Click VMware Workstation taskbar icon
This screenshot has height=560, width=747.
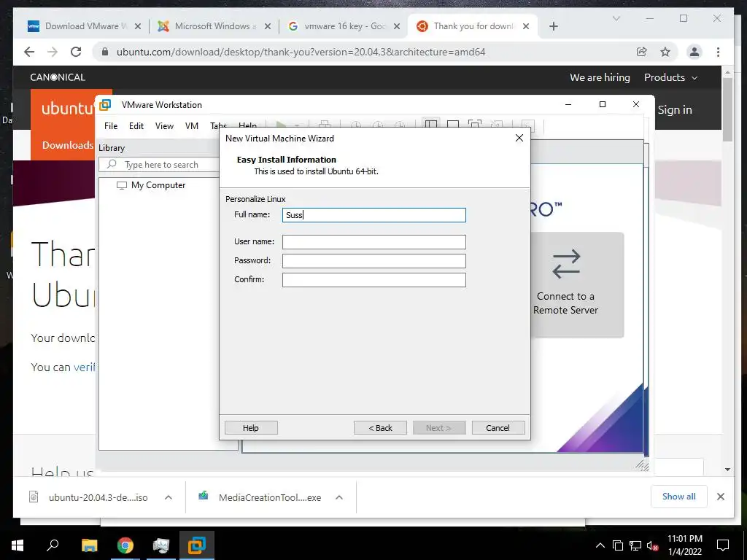click(x=197, y=545)
